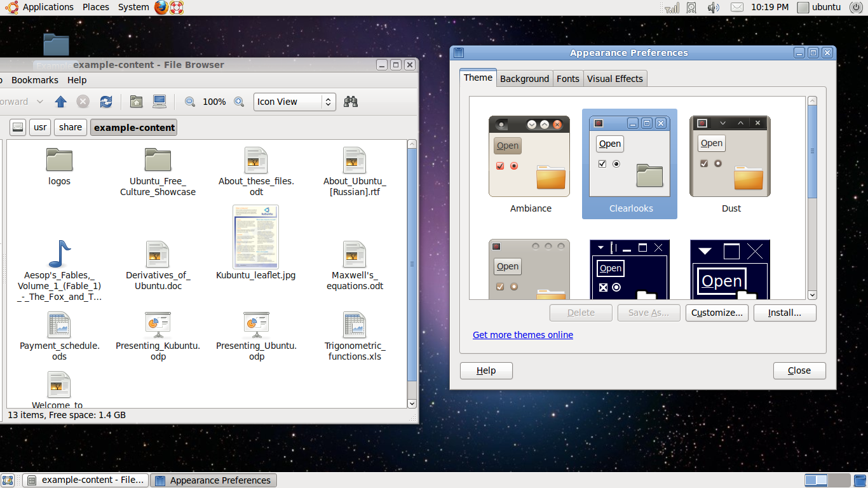Select About_these_files.odt document icon
Viewport: 868px width, 488px height.
(x=256, y=160)
